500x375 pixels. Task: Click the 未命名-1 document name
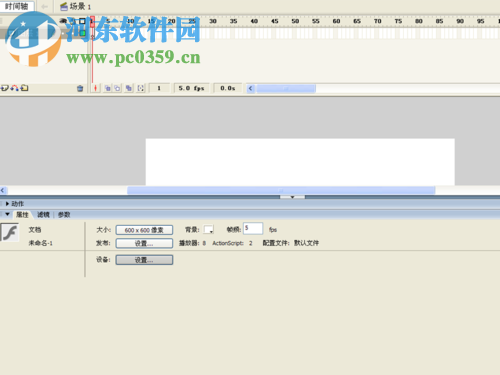point(40,243)
